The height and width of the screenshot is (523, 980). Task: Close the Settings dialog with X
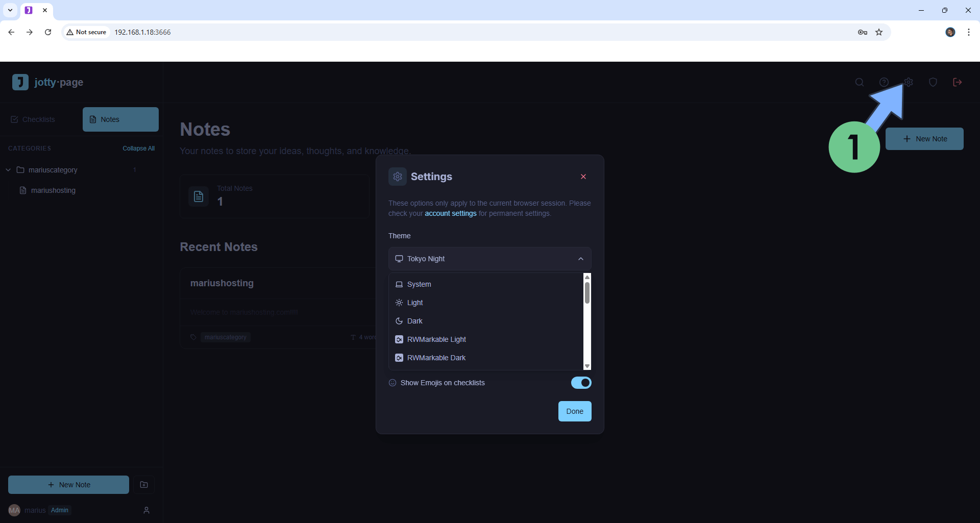click(583, 177)
